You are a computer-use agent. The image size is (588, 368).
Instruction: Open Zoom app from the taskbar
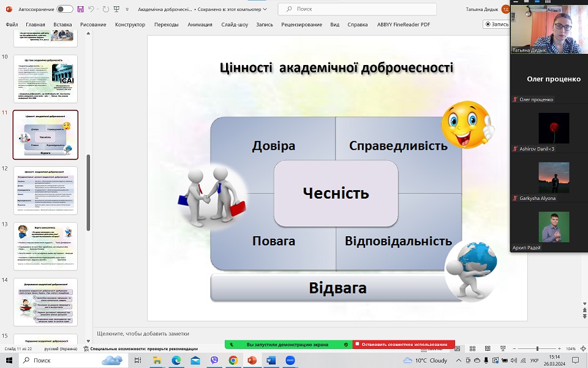290,361
